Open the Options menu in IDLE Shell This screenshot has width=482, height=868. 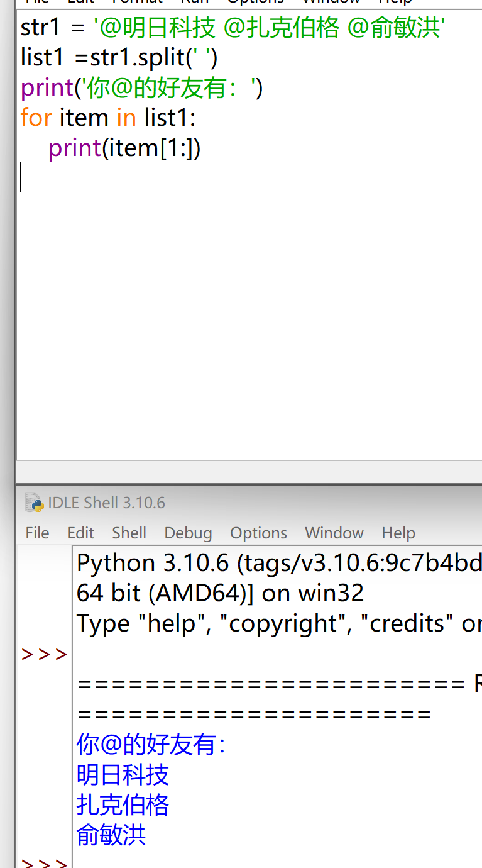coord(258,533)
